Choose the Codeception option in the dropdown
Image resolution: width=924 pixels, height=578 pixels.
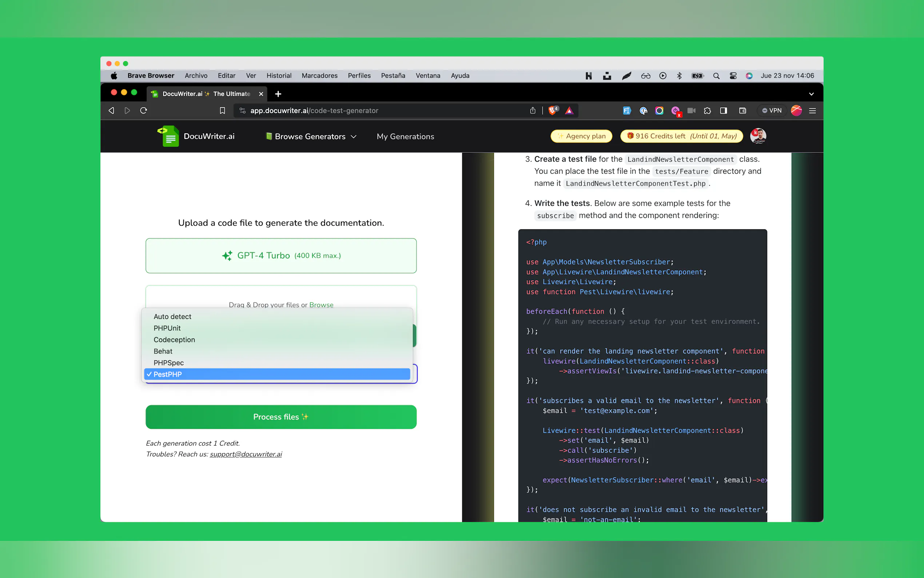click(174, 340)
